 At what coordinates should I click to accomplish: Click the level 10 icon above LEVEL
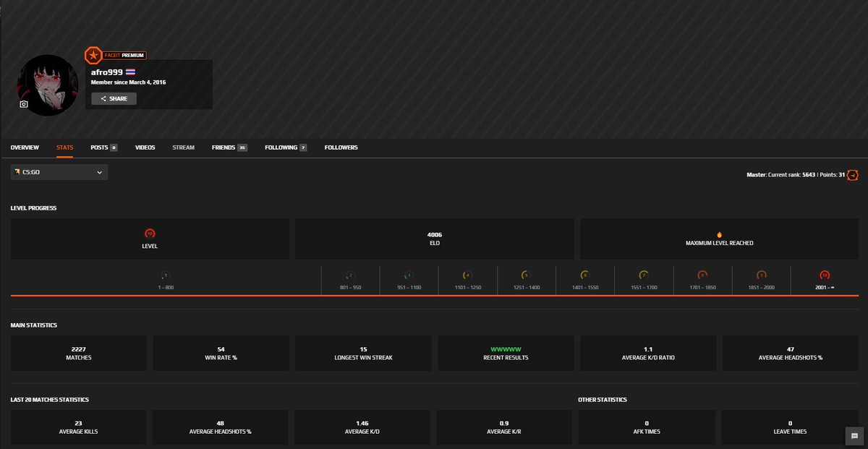pos(150,234)
